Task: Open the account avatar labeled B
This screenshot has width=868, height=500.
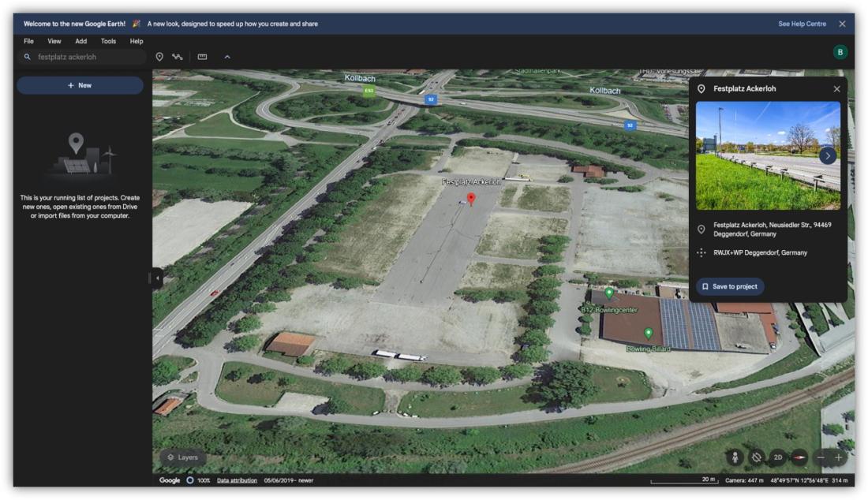Action: (x=840, y=52)
